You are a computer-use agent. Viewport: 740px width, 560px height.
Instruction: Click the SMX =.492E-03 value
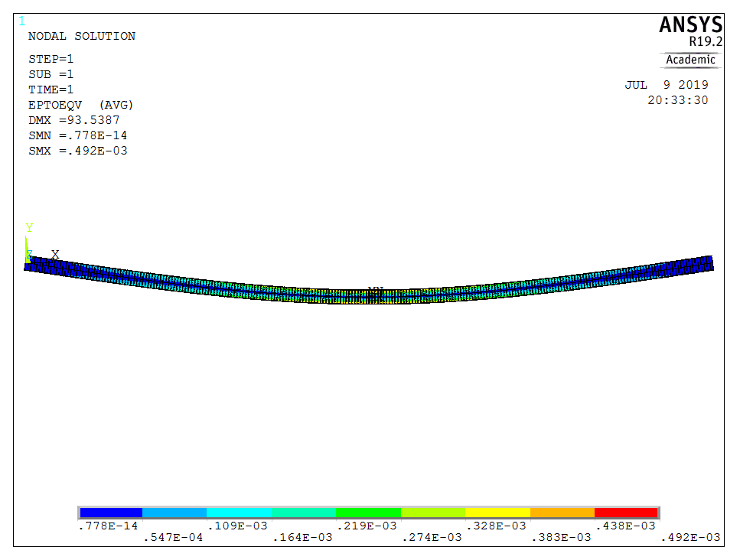point(77,151)
